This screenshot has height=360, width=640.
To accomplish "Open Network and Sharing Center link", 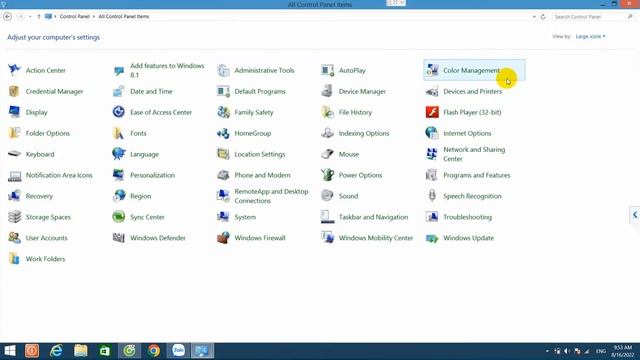I will click(474, 154).
